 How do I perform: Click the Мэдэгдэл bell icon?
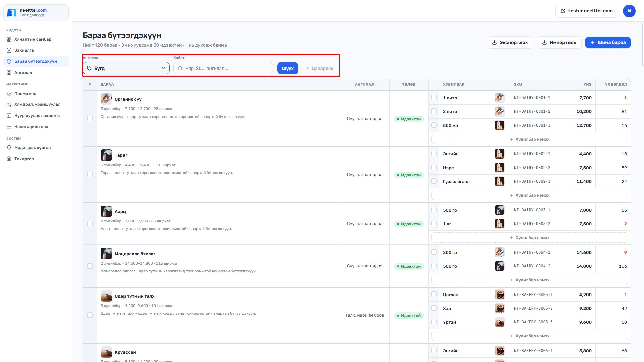[x=9, y=148]
